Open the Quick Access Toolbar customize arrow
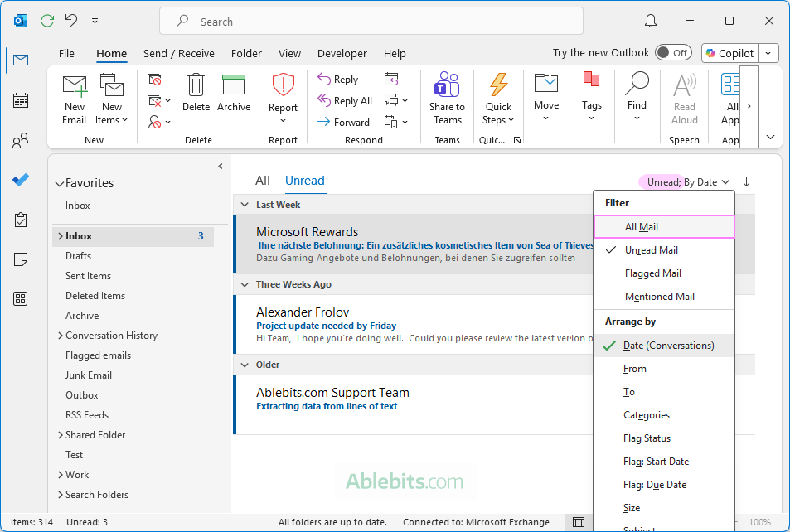This screenshot has width=790, height=532. coord(95,21)
